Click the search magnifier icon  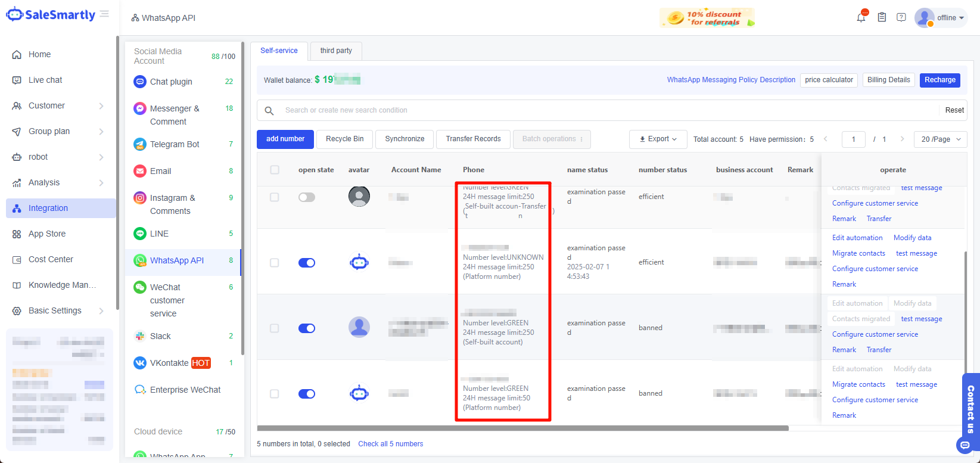tap(269, 110)
